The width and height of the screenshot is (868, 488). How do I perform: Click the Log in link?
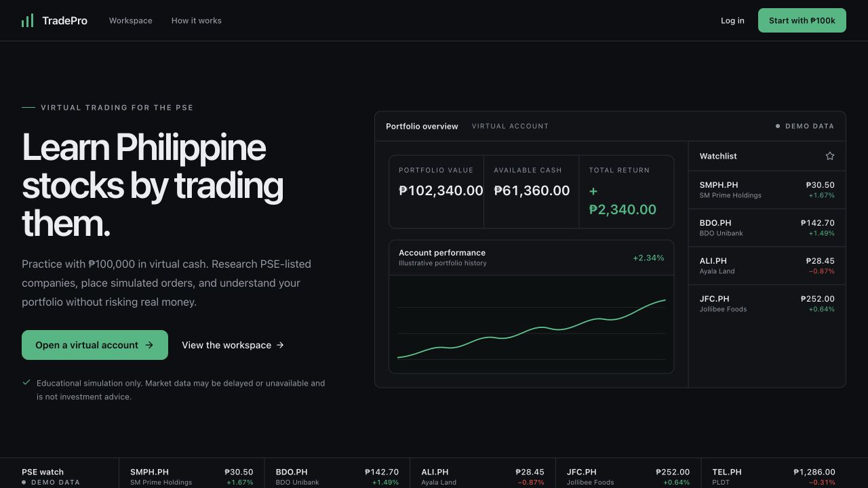732,21
